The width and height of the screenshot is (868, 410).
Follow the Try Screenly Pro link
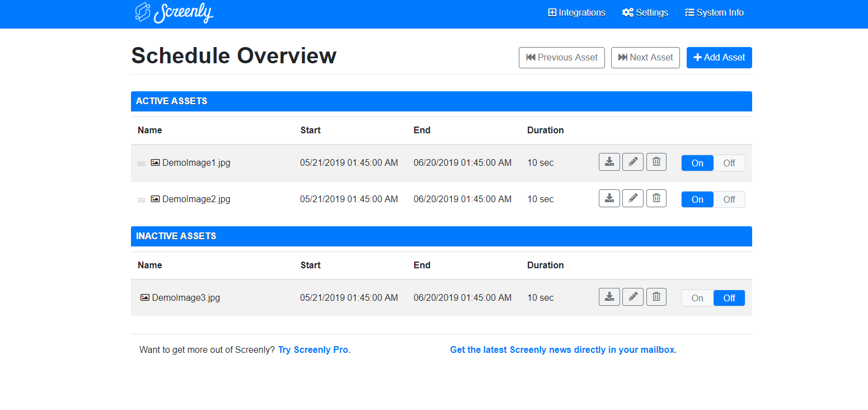[x=314, y=350]
